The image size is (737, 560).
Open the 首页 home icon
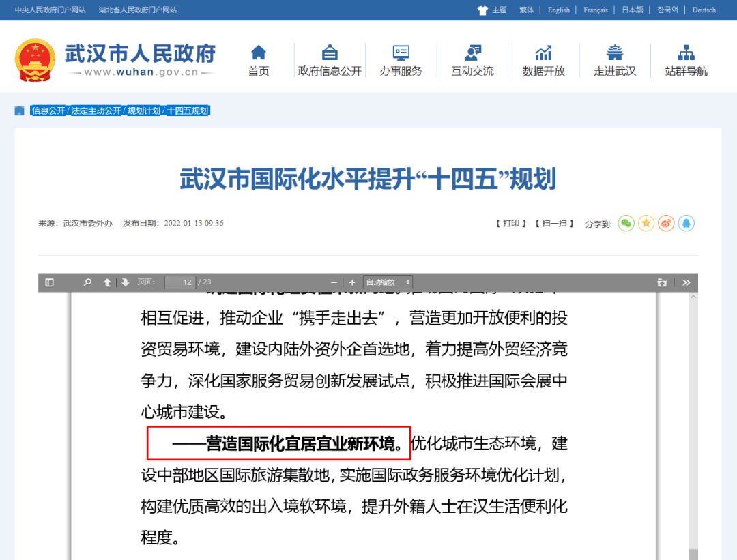point(259,52)
